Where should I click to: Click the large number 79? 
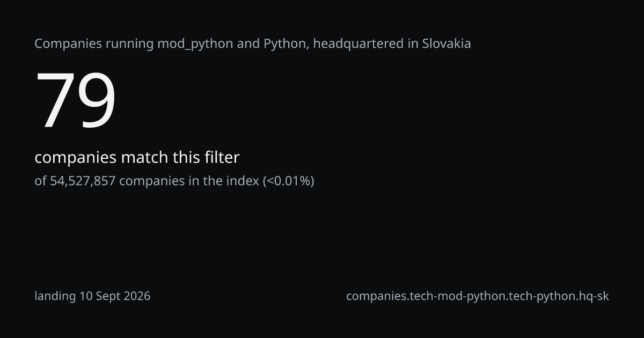pyautogui.click(x=76, y=101)
